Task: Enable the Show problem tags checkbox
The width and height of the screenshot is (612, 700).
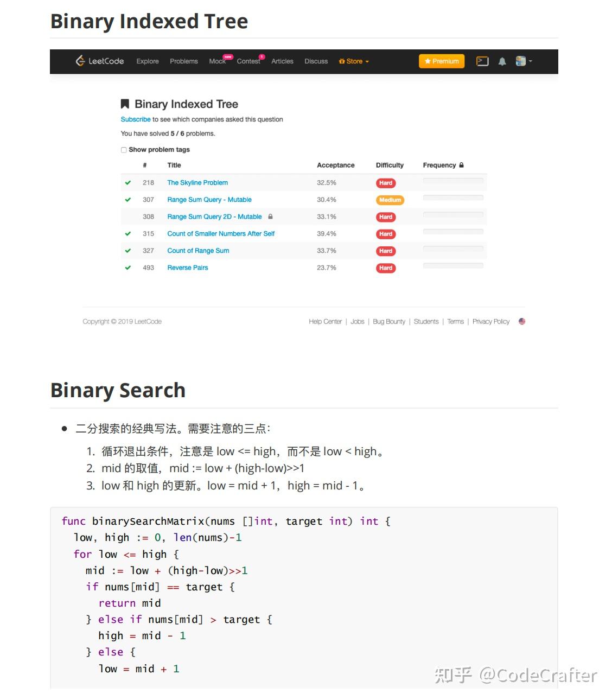Action: tap(124, 150)
